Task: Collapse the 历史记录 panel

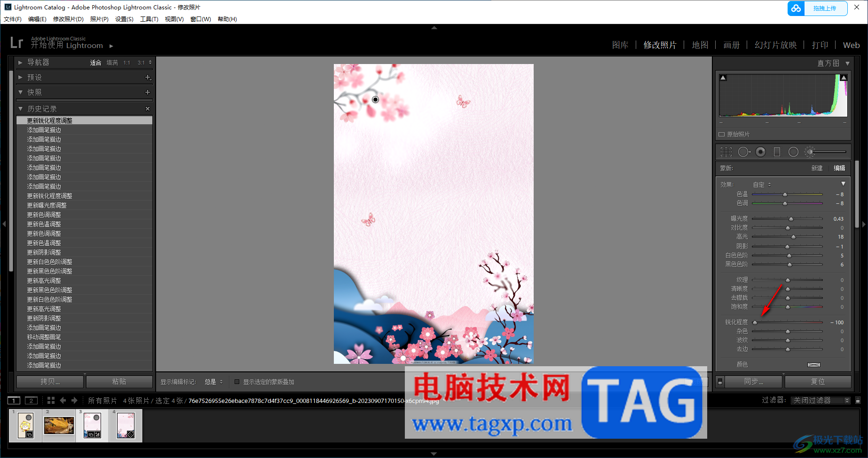Action: click(x=20, y=109)
